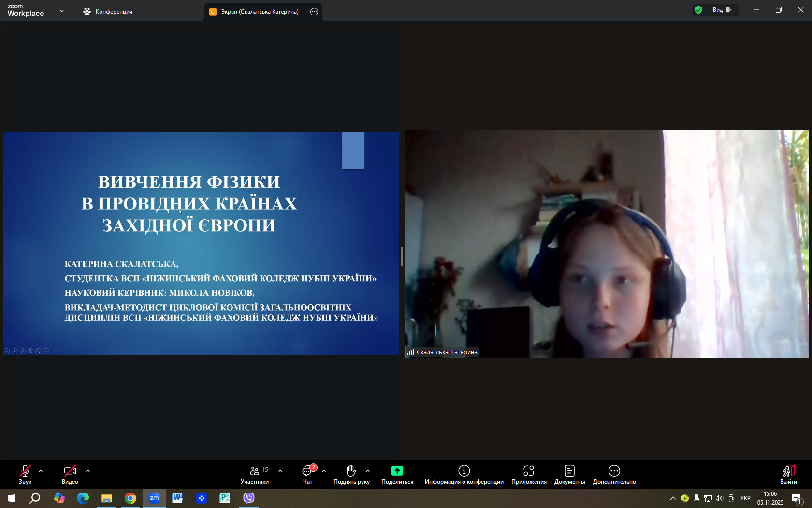Turn on camera with Видео button

pos(70,474)
